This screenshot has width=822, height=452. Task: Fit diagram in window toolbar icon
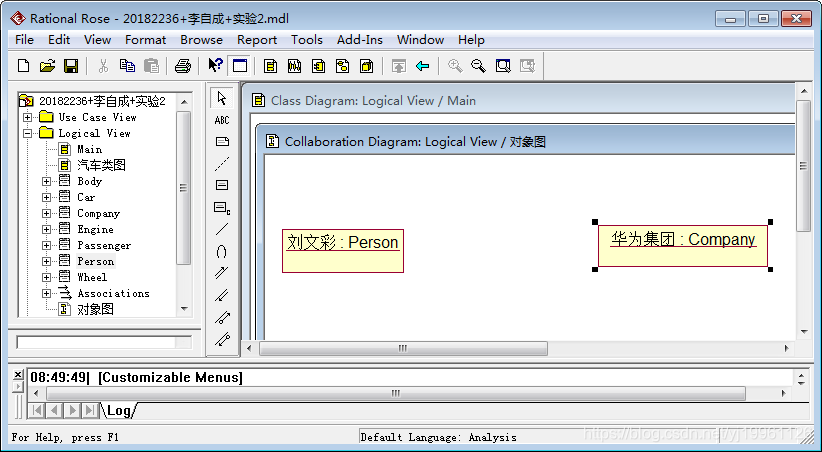coord(503,66)
